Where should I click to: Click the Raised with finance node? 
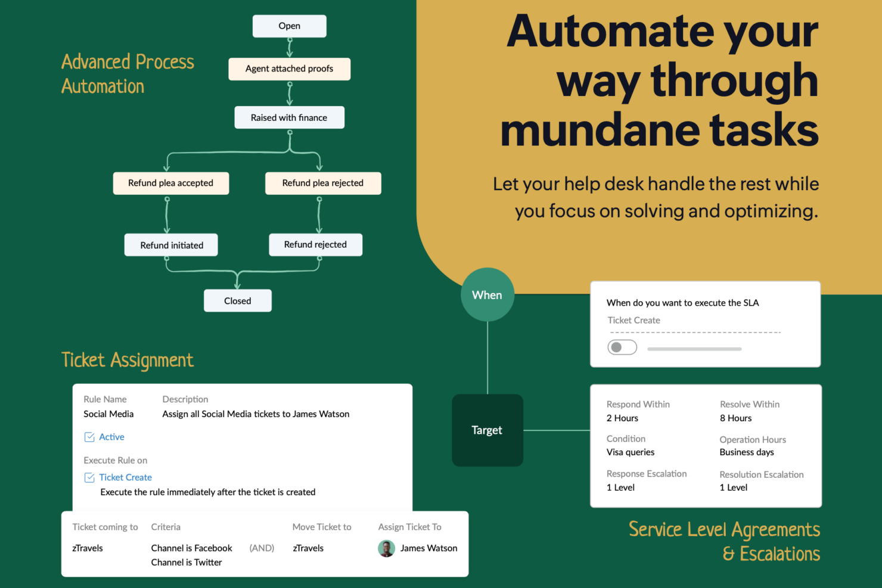tap(289, 118)
